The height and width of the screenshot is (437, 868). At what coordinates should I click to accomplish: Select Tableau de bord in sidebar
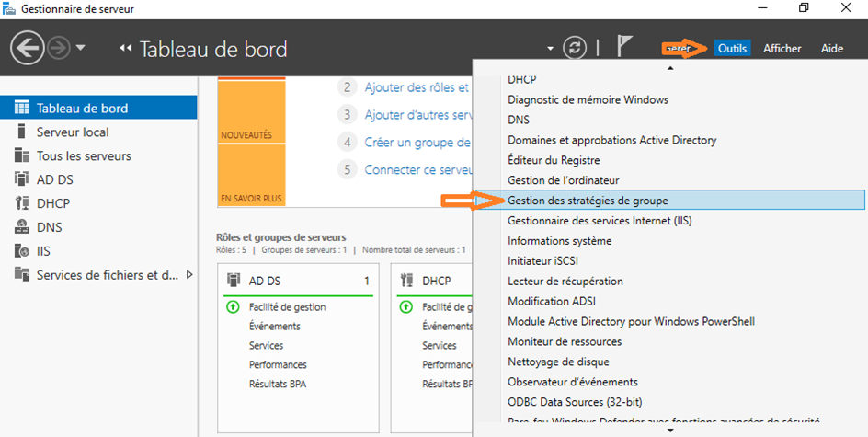(98, 108)
